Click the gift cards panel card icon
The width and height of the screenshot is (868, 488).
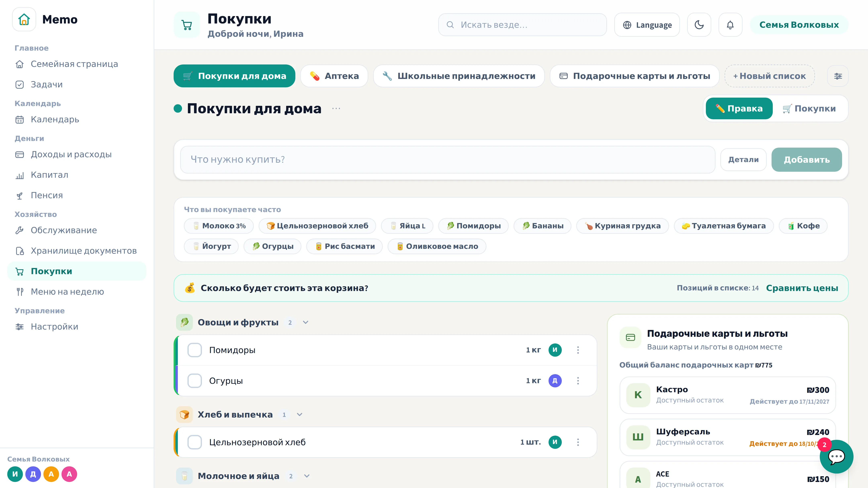click(x=630, y=337)
